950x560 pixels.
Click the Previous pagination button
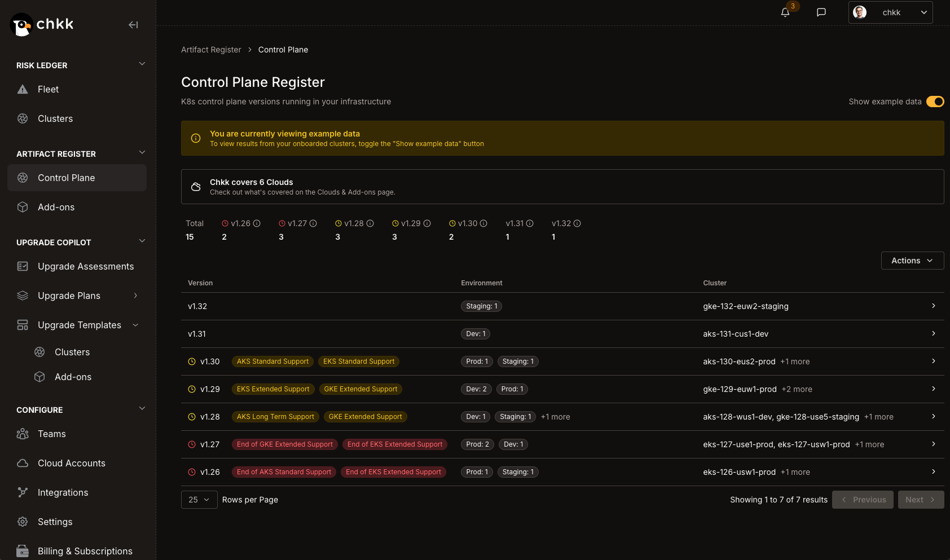click(x=863, y=500)
